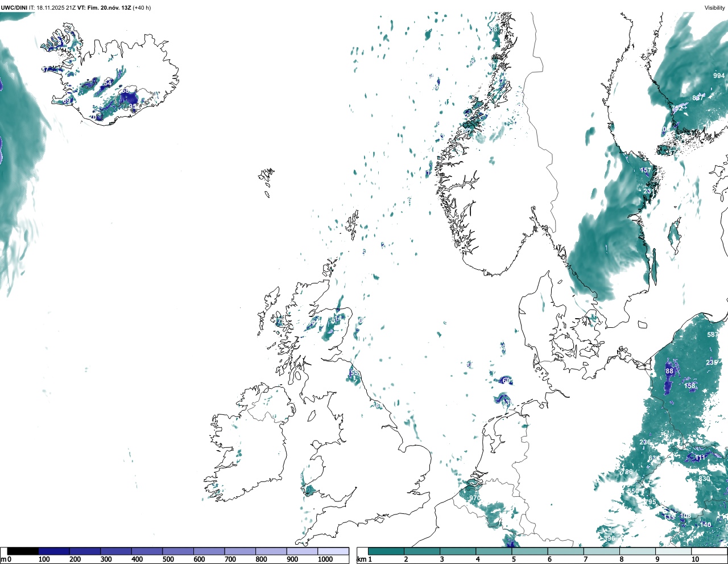Click the '550' visibility value on the map
Viewport: 728px width, 564px height.
click(633, 491)
